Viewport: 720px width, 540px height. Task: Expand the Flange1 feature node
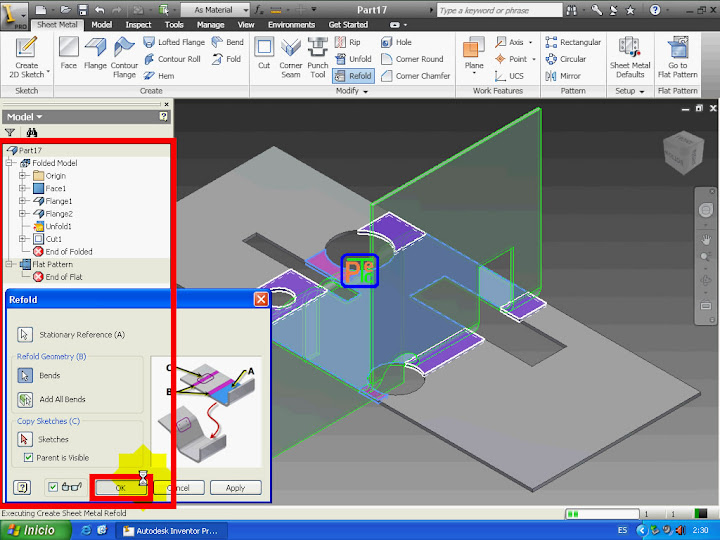tap(22, 201)
